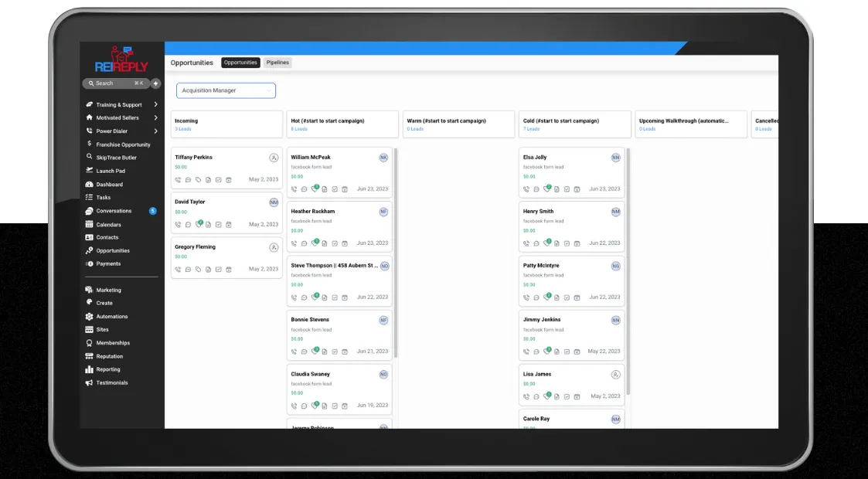Open the Steve Thompson opportunity card
This screenshot has width=868, height=479.
point(339,281)
